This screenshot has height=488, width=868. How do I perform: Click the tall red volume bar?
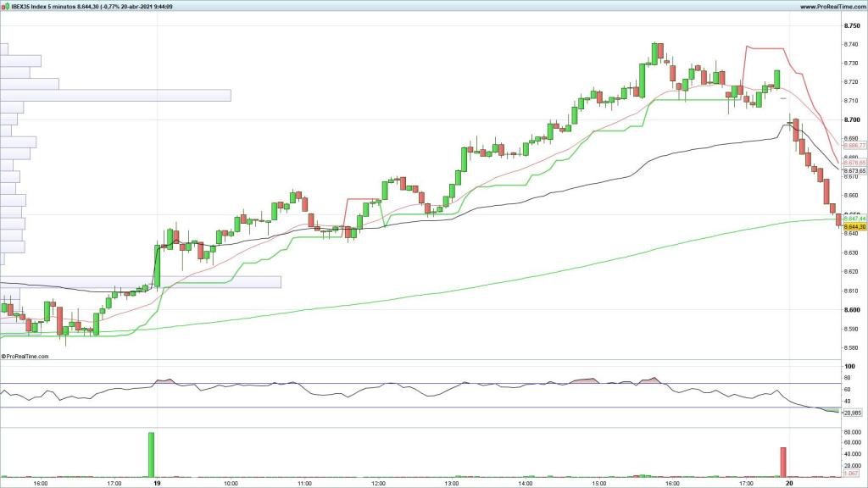(783, 462)
